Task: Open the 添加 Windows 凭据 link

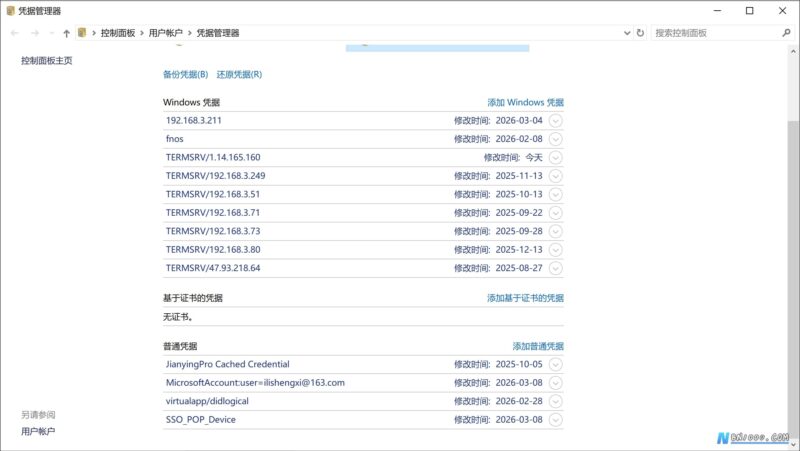Action: click(x=526, y=103)
